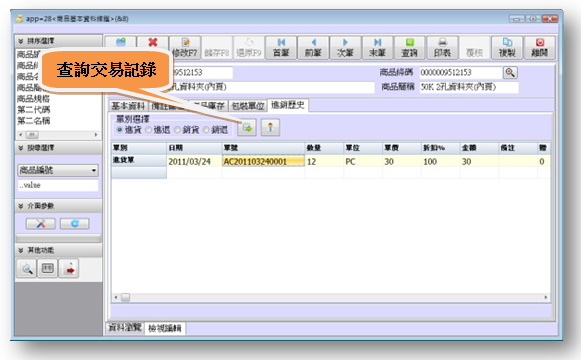The height and width of the screenshot is (360, 581).
Task: Click the magnifier icon under other functions
Action: point(27,268)
